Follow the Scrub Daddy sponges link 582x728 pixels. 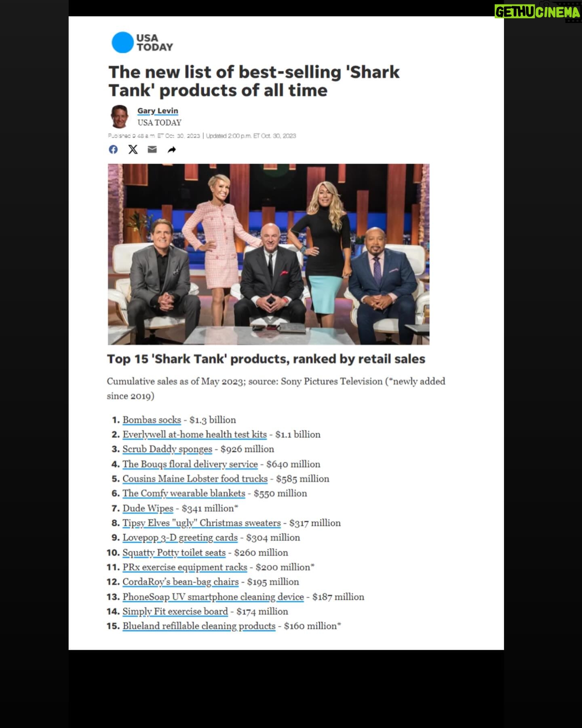click(167, 449)
